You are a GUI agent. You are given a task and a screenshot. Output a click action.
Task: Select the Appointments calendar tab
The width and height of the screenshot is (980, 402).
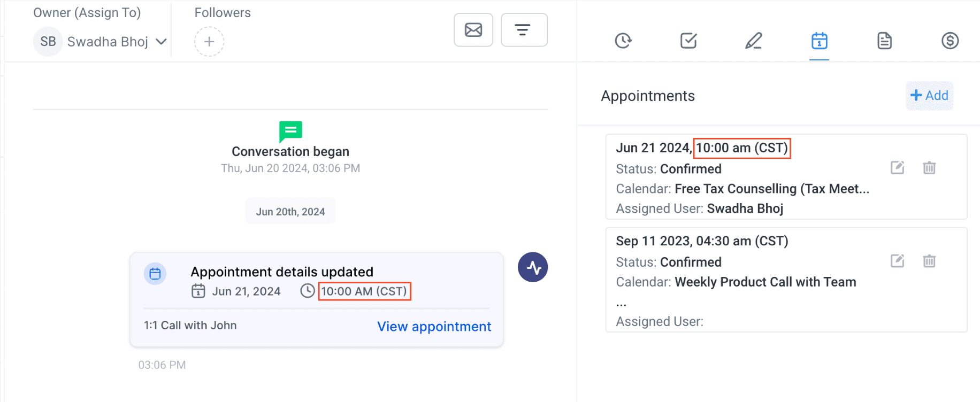(x=819, y=41)
